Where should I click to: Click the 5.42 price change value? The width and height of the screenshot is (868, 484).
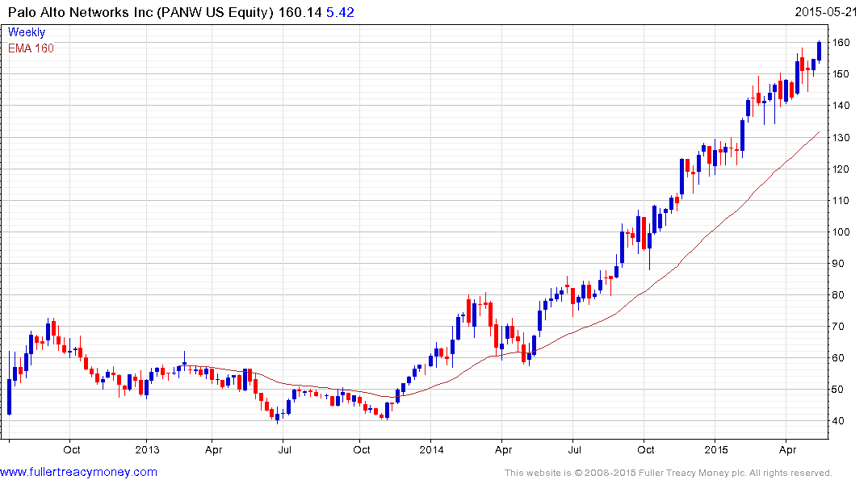[x=340, y=12]
